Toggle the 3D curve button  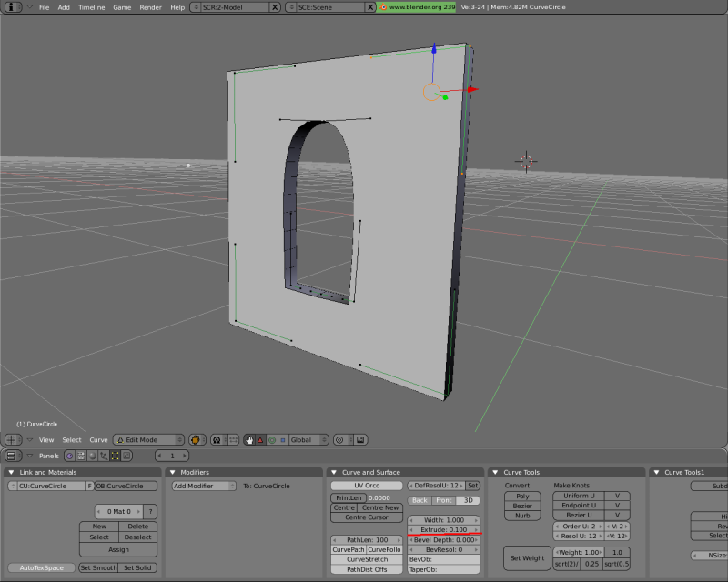(468, 500)
